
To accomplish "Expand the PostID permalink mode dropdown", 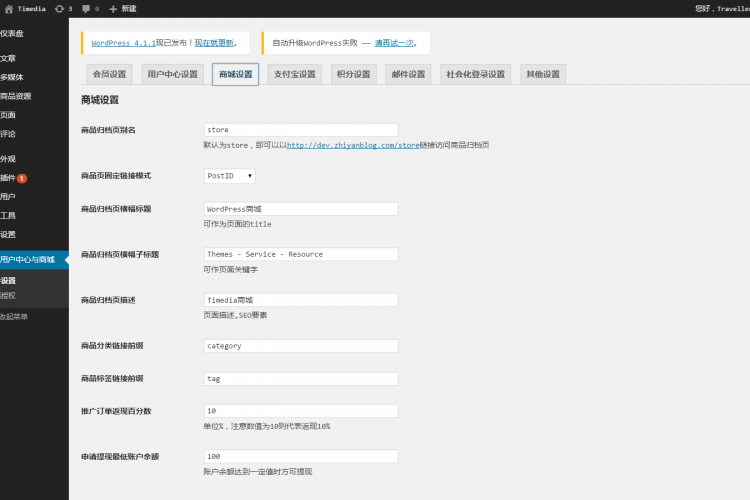I will pyautogui.click(x=230, y=176).
